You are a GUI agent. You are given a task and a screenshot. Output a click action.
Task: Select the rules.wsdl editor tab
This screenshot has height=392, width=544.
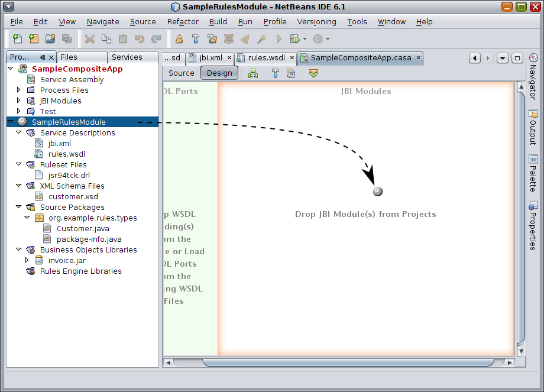[x=267, y=58]
